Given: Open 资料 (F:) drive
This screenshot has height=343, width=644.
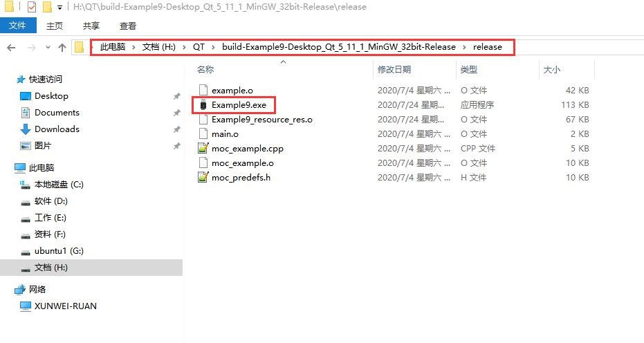Looking at the screenshot, I should tap(50, 234).
